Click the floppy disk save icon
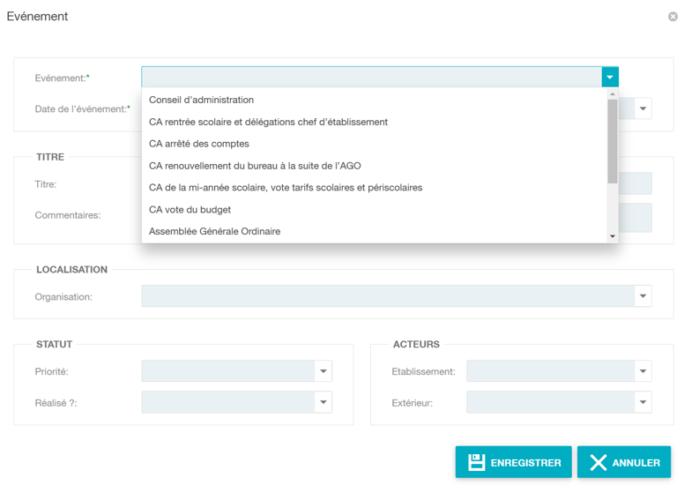The image size is (684, 500). pos(476,462)
